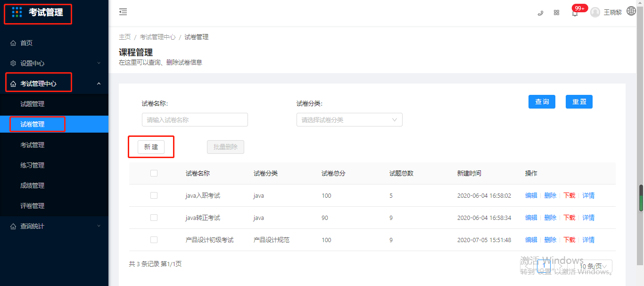Image resolution: width=644 pixels, height=286 pixels.
Task: Collapse the 考试管理中心 menu chevron
Action: tap(99, 84)
